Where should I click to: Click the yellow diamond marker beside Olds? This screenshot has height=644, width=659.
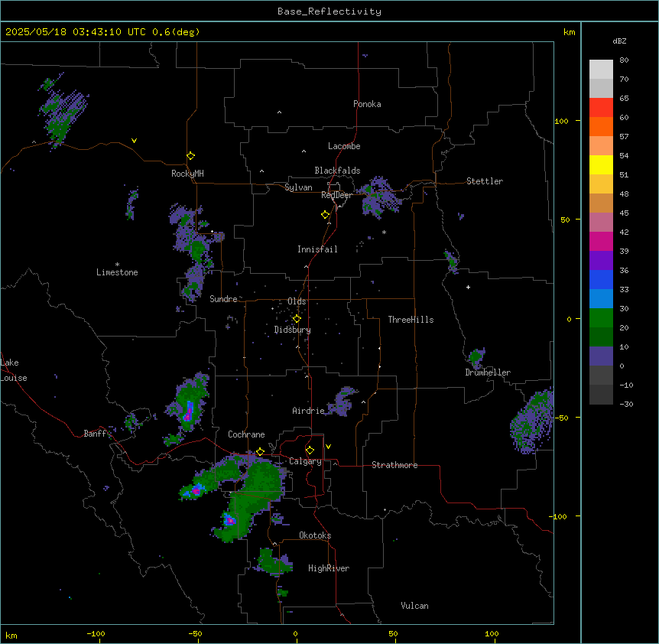click(x=297, y=319)
